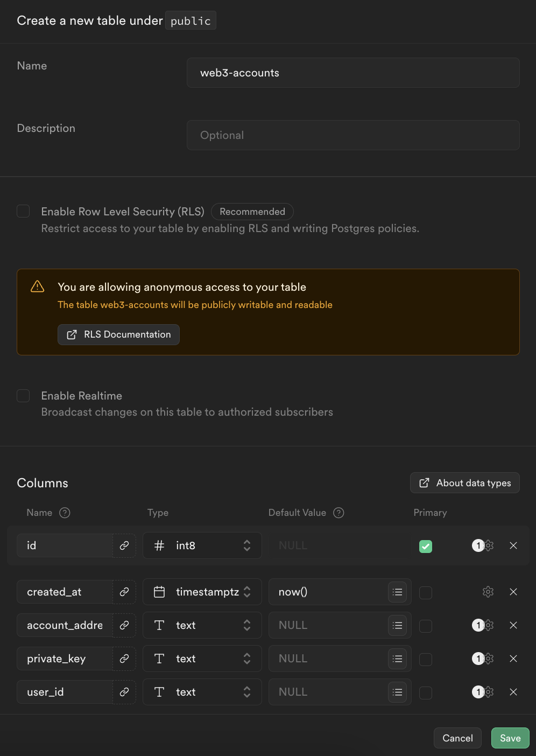Delete the user_id column row
The width and height of the screenshot is (536, 756).
coord(513,692)
